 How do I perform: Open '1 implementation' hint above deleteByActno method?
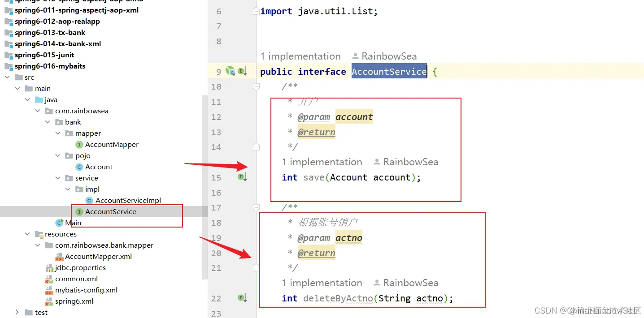[x=322, y=283]
